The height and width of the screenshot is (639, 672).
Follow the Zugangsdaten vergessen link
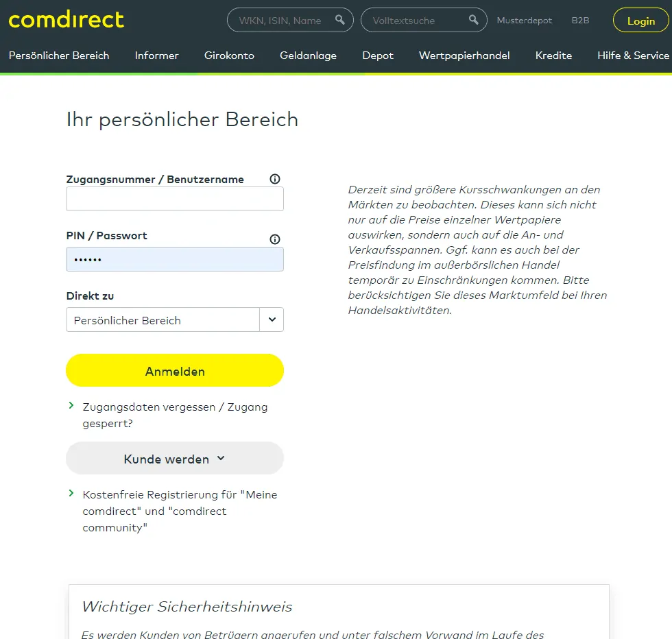[175, 415]
